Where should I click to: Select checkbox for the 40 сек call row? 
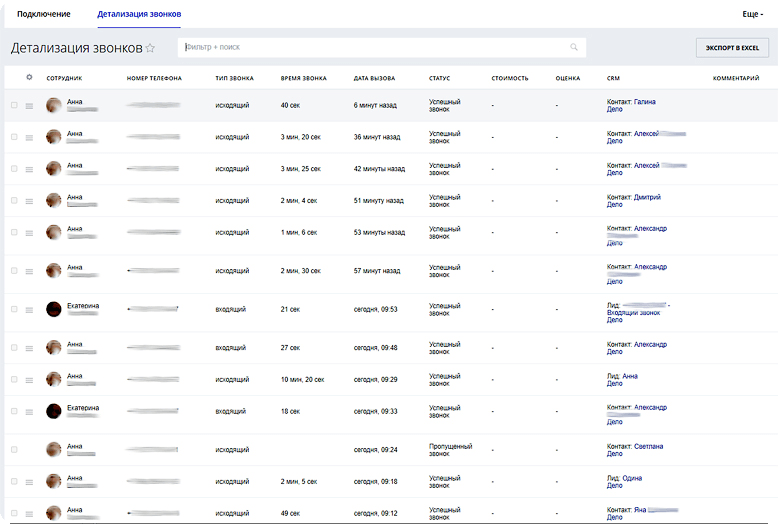coord(14,105)
